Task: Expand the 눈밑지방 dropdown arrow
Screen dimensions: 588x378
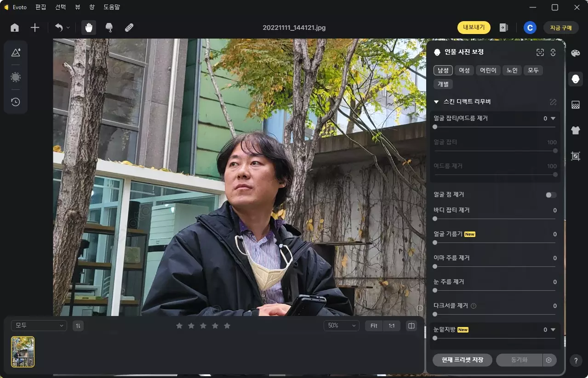Action: (553, 330)
